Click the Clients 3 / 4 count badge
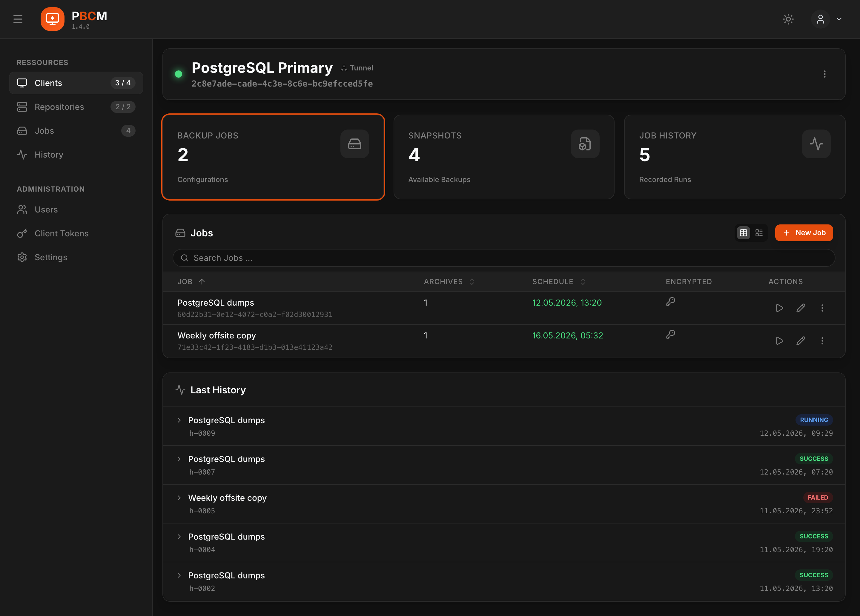This screenshot has width=860, height=616. tap(123, 83)
